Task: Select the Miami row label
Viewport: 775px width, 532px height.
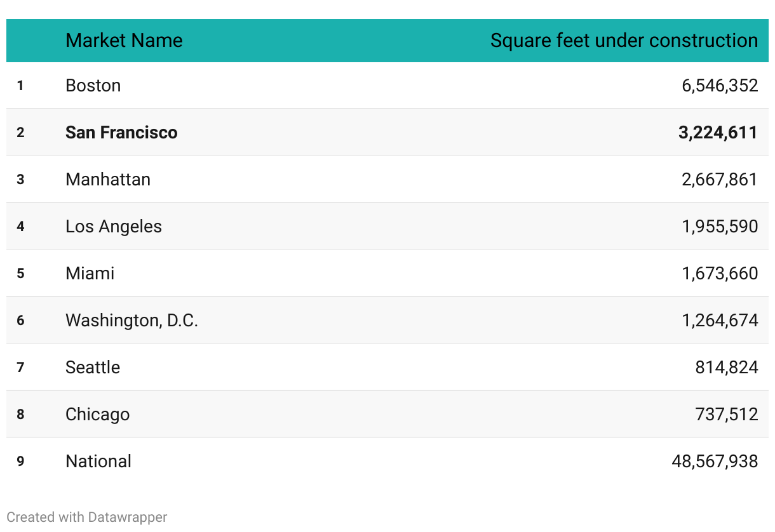Action: 90,274
